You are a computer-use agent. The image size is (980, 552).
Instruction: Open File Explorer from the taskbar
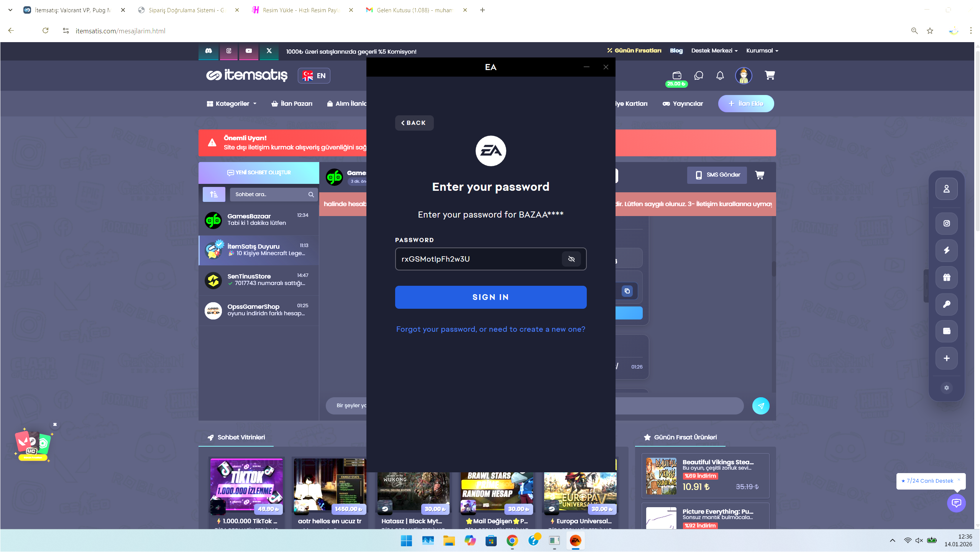(449, 541)
